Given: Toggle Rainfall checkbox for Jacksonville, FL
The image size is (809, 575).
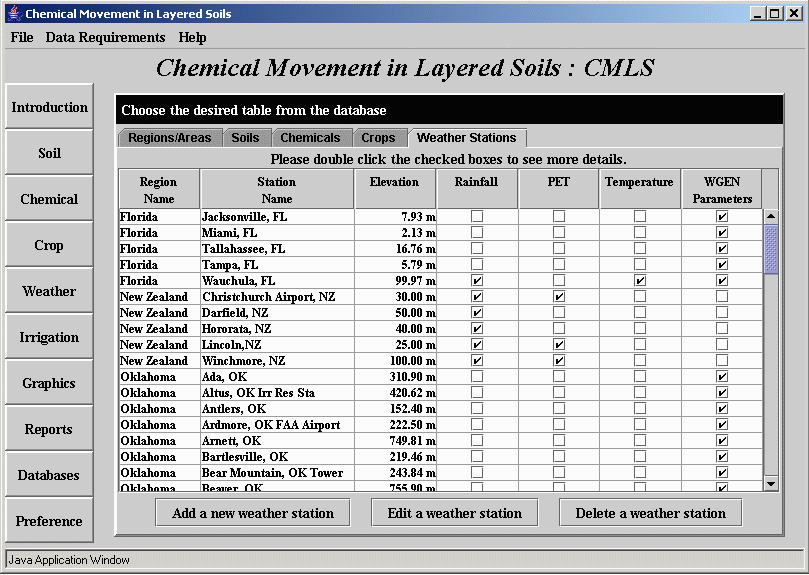Looking at the screenshot, I should click(x=477, y=216).
